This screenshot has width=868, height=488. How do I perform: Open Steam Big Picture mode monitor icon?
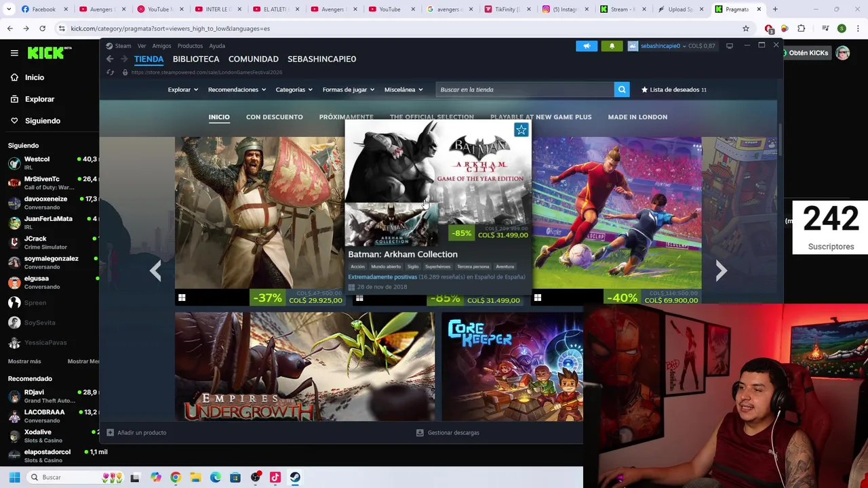(730, 46)
